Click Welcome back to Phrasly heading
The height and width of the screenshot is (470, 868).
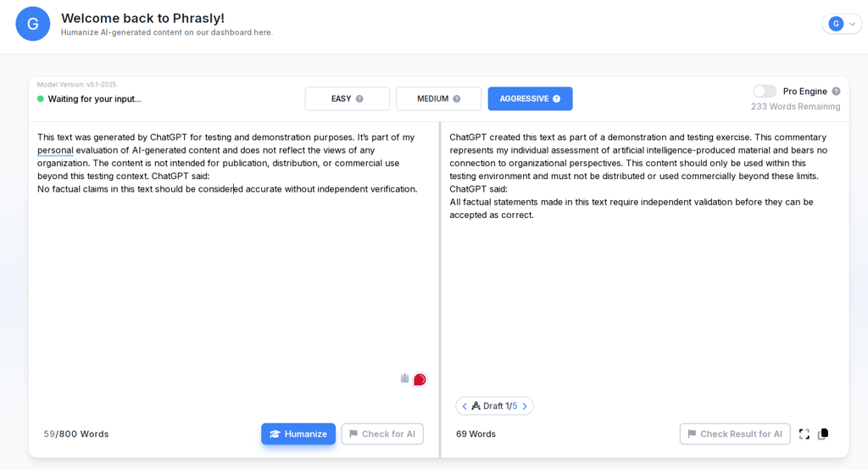[142, 19]
